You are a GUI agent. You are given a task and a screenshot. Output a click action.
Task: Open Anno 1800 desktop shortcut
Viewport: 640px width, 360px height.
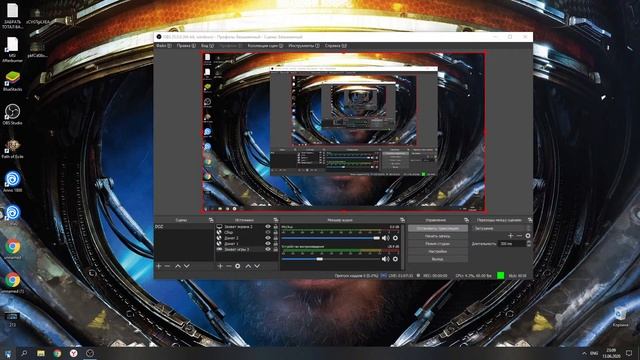pos(12,182)
